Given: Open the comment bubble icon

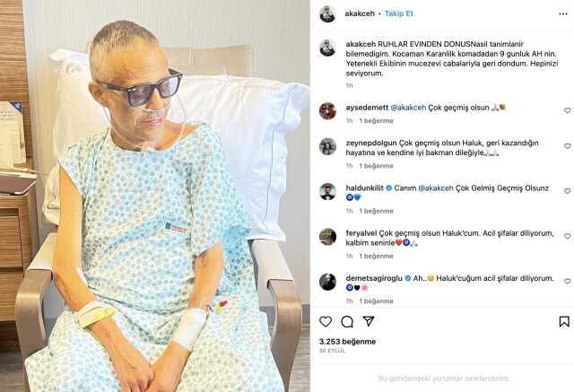Looking at the screenshot, I should pos(347,322).
